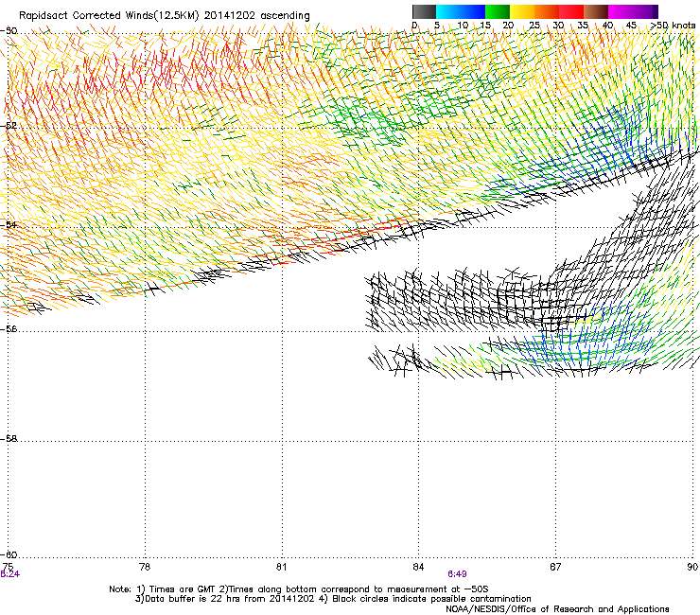This screenshot has width=700, height=615.
Task: Click the legend label '25'
Action: 534,26
